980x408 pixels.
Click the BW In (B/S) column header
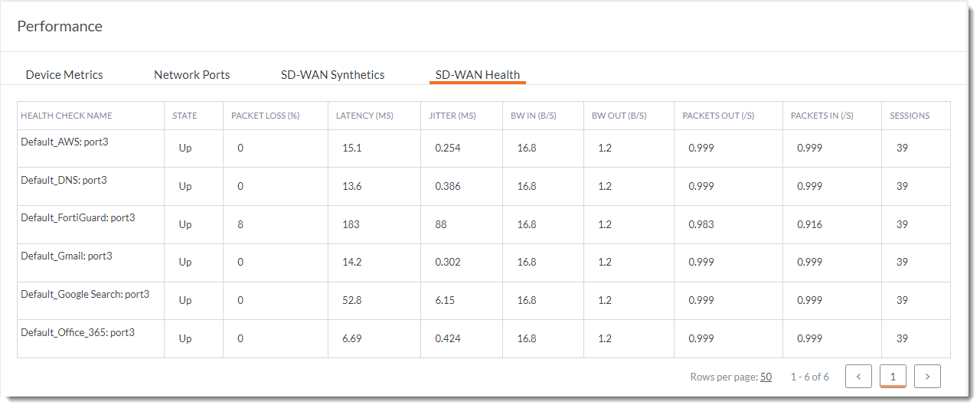point(534,116)
